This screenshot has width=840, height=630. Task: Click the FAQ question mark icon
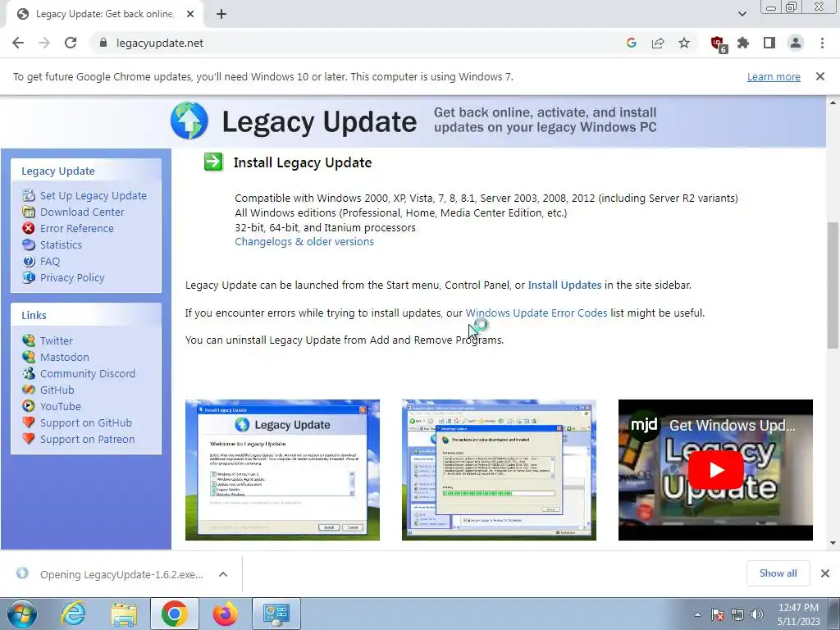[29, 262]
